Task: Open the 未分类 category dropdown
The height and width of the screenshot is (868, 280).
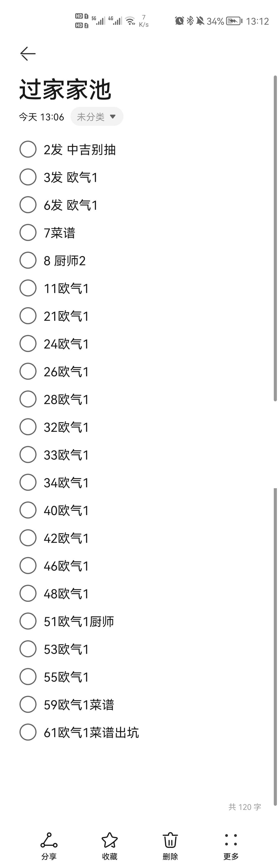Action: [x=97, y=116]
